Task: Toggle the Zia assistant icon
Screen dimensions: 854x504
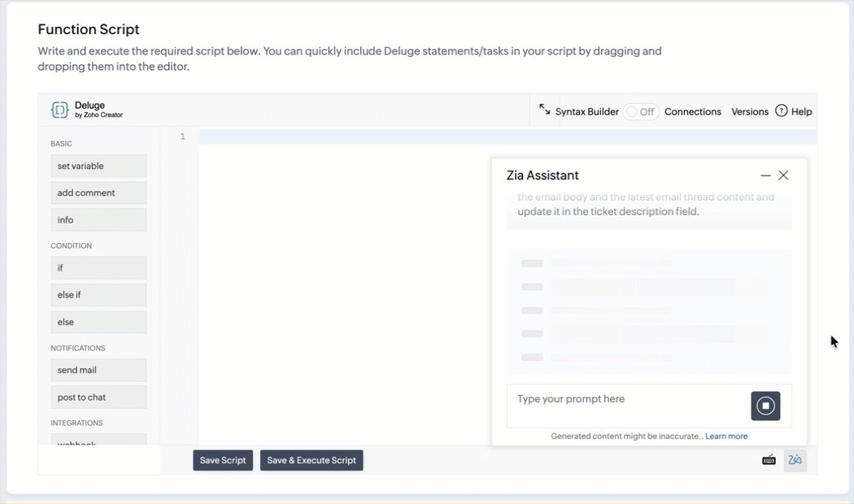Action: point(795,460)
